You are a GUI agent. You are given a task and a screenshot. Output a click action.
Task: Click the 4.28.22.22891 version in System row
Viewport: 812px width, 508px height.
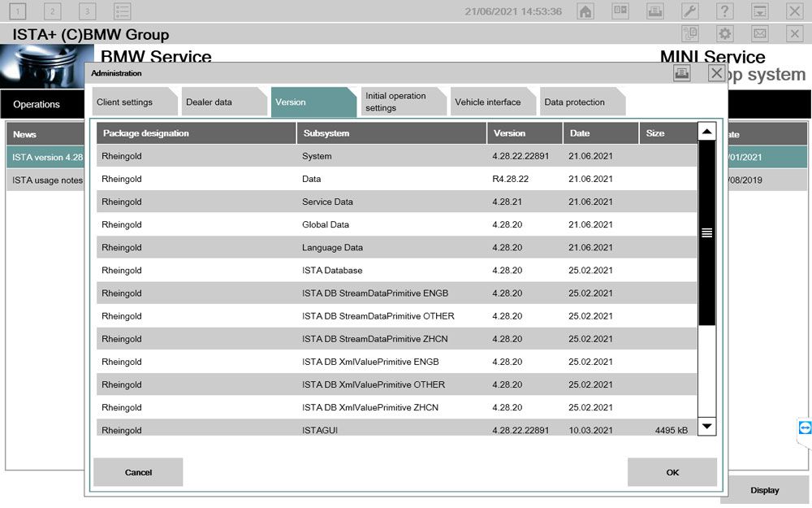520,156
